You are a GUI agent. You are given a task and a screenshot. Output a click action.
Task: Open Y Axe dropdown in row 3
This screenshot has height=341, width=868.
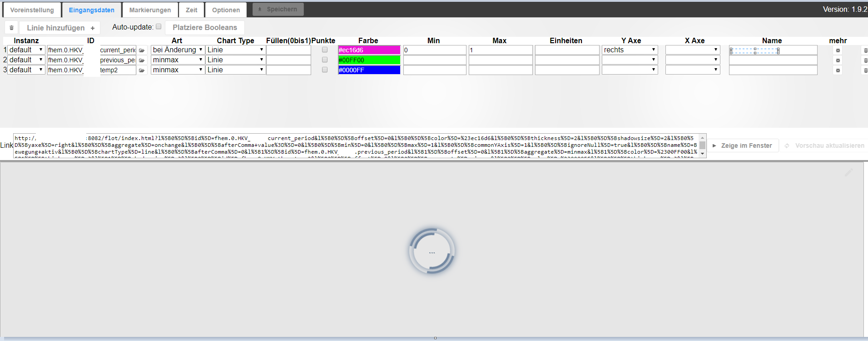630,70
